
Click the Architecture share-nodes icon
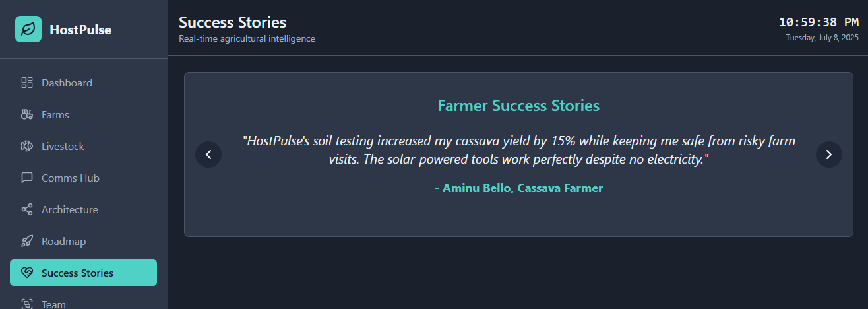click(27, 209)
